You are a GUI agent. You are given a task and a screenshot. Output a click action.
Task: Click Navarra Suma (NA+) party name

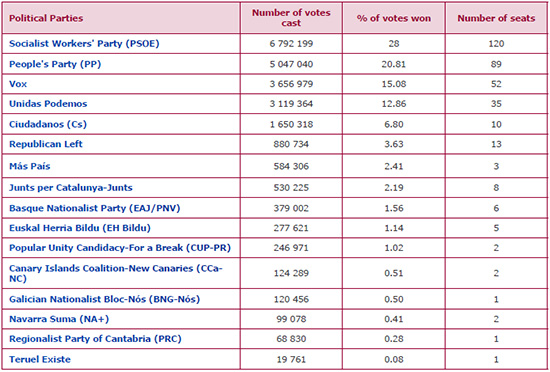59,319
